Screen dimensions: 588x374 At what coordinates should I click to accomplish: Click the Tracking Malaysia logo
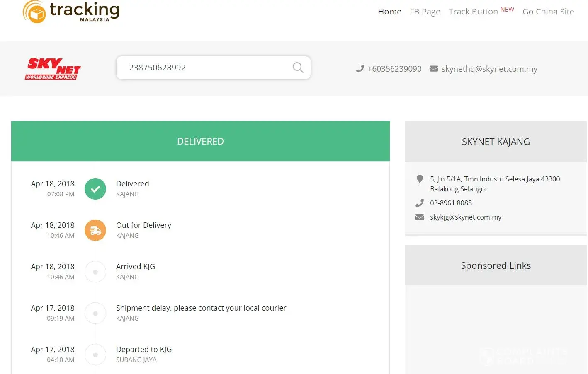click(71, 12)
